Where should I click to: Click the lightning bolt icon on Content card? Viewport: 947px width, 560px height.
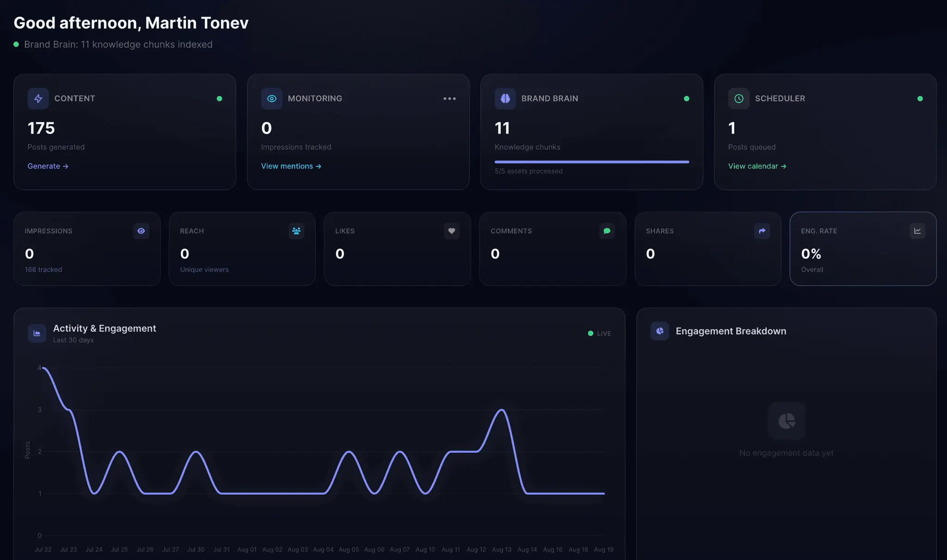tap(38, 98)
